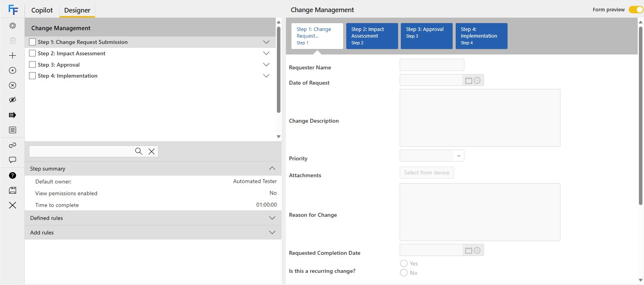This screenshot has width=644, height=285.
Task: Switch to the Designer tab
Action: coord(77,10)
